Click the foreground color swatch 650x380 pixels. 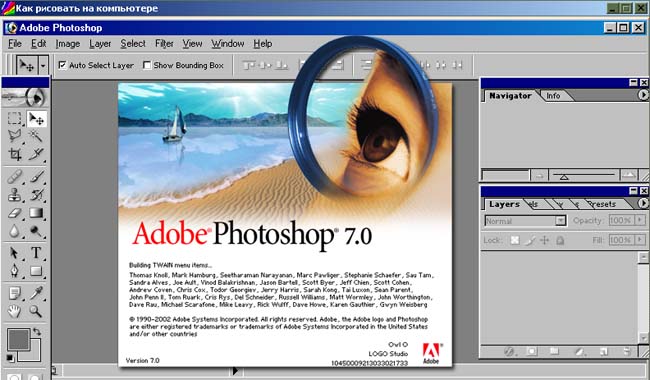click(x=18, y=340)
